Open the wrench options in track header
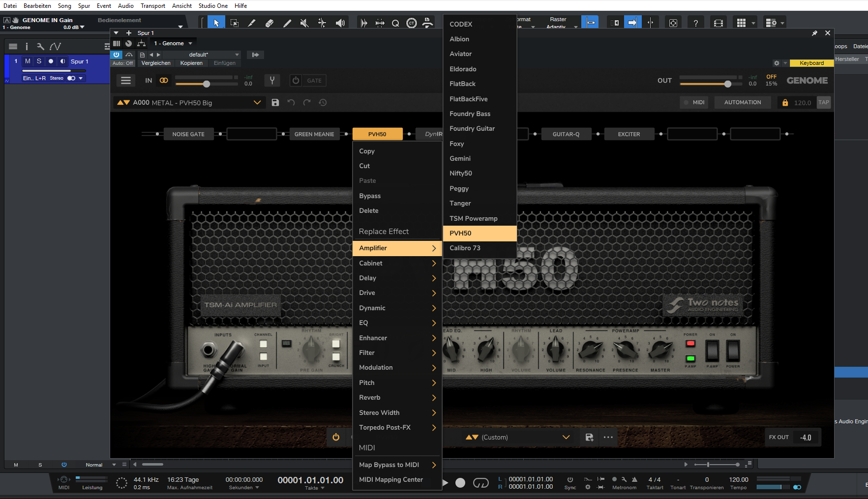This screenshot has width=868, height=499. (40, 46)
